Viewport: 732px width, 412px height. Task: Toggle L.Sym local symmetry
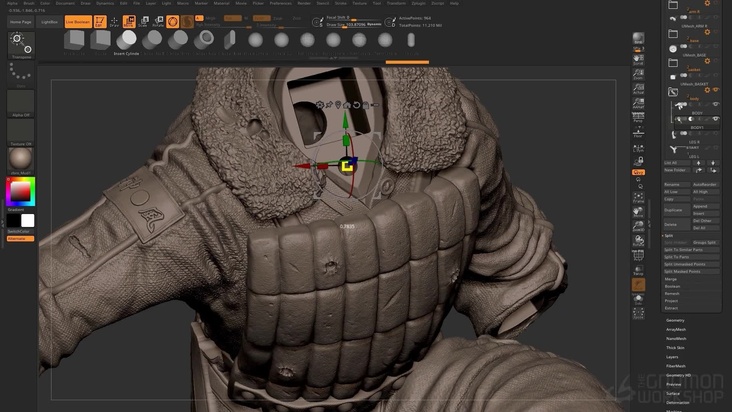click(638, 148)
